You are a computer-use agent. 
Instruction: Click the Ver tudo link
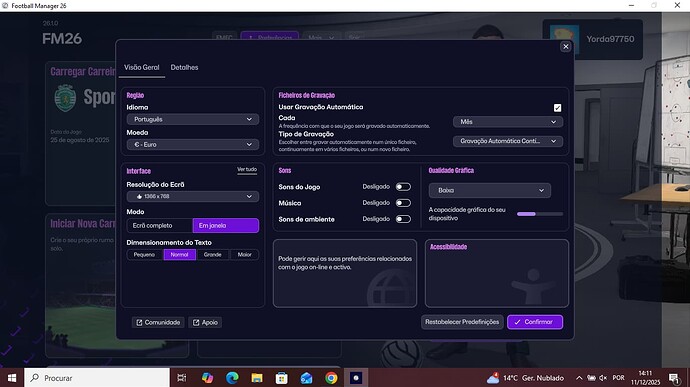(247, 170)
